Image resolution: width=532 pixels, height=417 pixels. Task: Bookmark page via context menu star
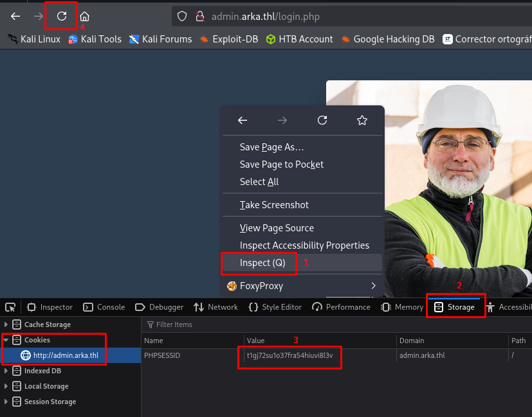pos(362,120)
